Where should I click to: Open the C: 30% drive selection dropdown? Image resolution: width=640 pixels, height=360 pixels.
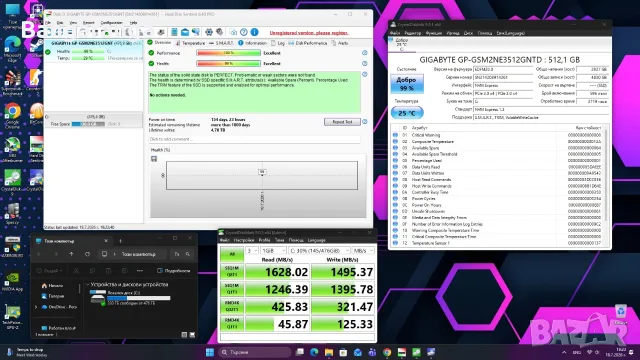click(319, 251)
